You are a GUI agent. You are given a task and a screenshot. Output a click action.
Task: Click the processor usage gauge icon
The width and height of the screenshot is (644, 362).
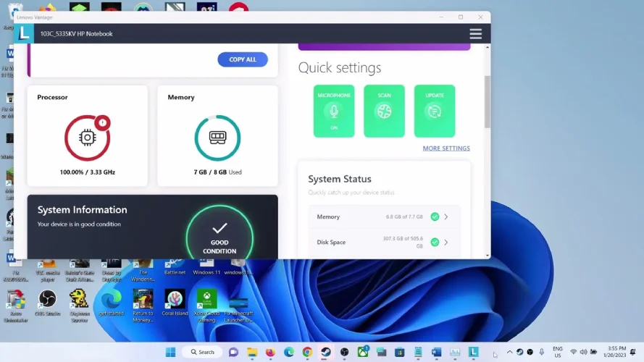(87, 138)
